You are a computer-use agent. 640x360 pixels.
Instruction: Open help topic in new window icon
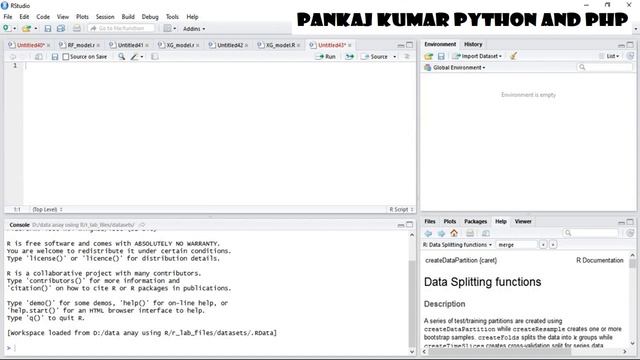(486, 233)
